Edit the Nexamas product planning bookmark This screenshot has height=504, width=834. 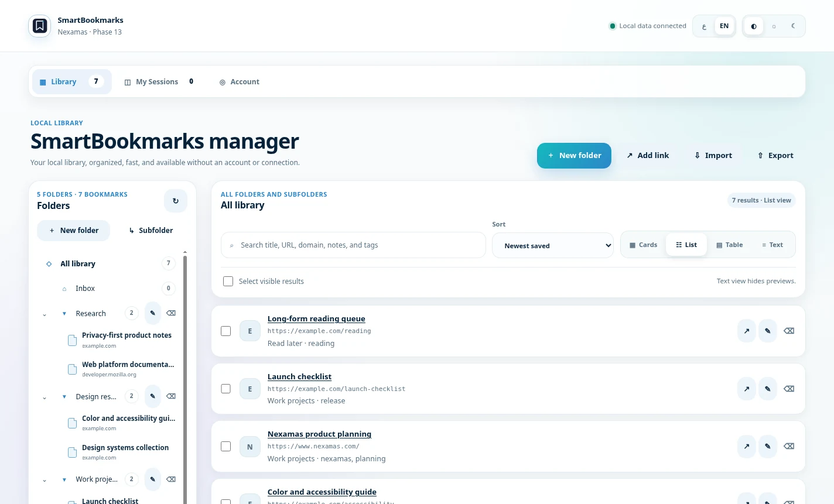pos(768,447)
